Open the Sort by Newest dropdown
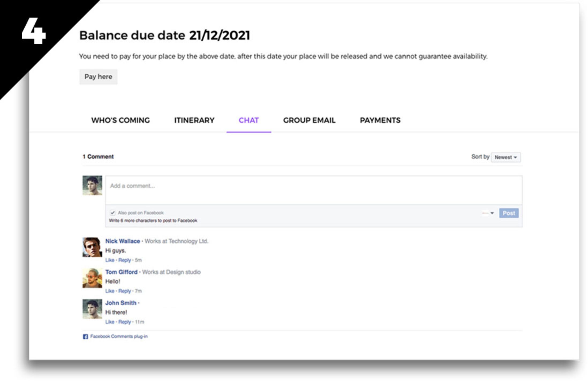This screenshot has width=588, height=381. coord(506,157)
